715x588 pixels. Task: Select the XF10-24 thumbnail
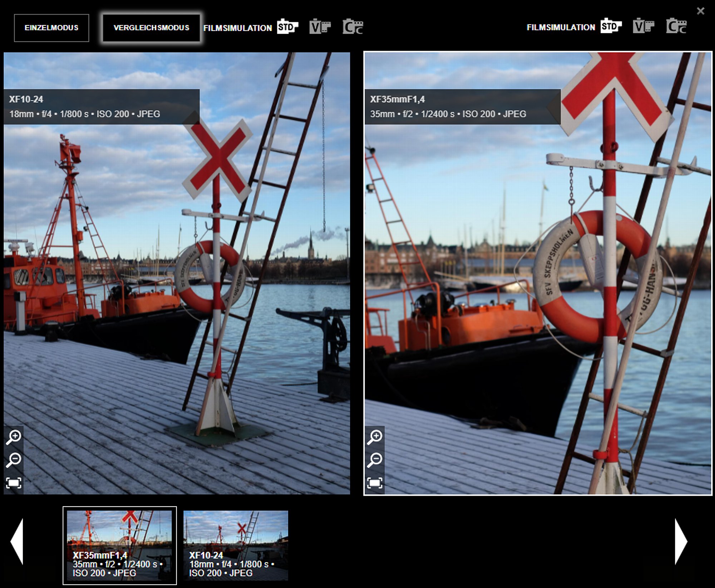[236, 545]
